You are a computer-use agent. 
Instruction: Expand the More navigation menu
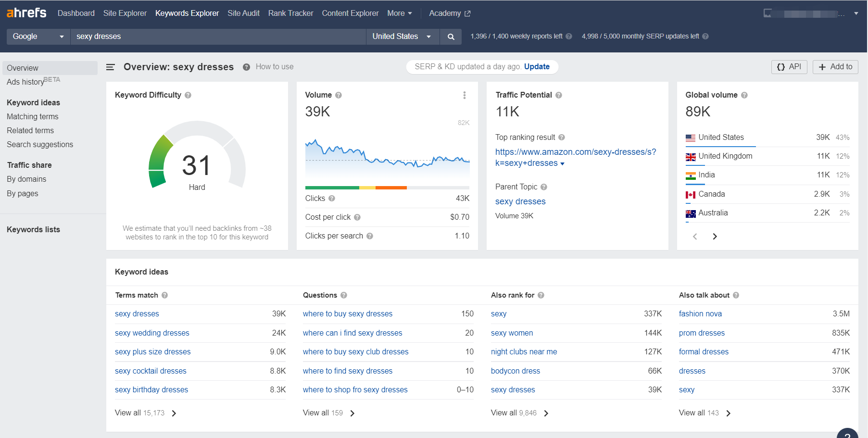pos(399,13)
